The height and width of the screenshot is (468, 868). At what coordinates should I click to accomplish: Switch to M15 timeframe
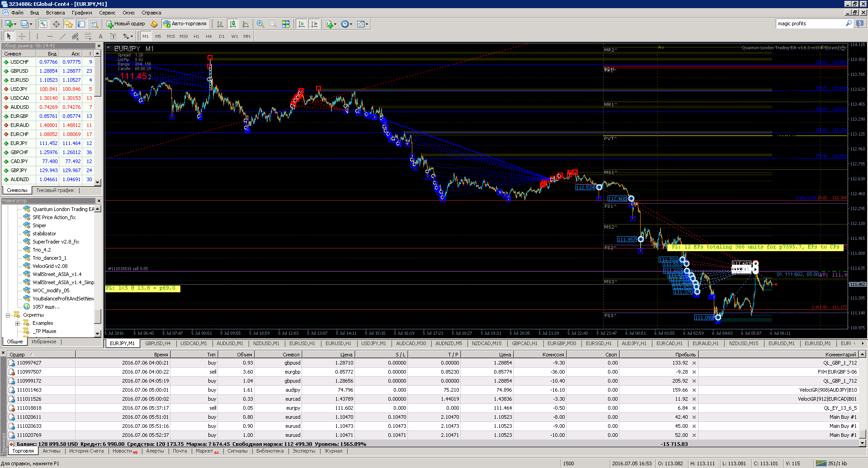(x=171, y=36)
